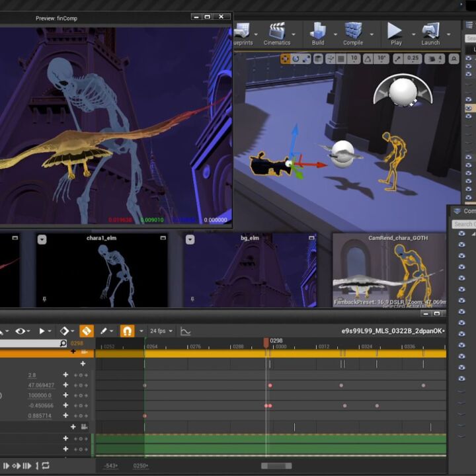
Task: Open the Cinematics toolbar button
Action: click(x=276, y=32)
